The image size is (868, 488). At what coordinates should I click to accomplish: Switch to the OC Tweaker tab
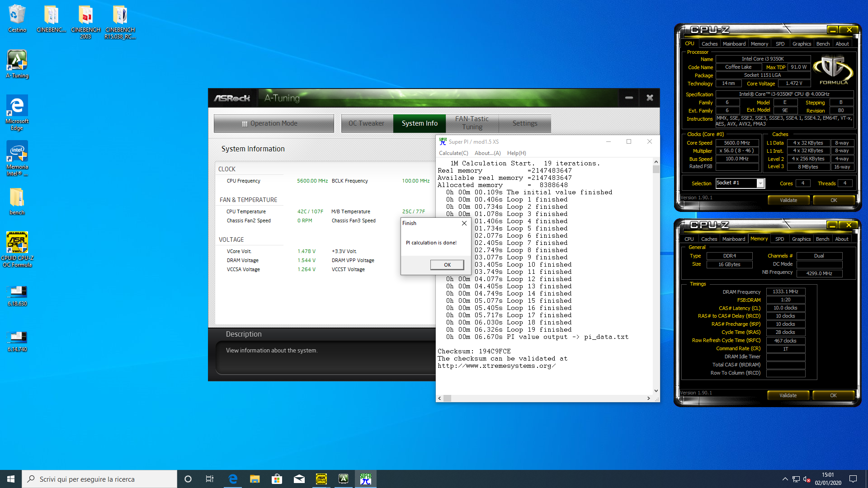pyautogui.click(x=366, y=123)
